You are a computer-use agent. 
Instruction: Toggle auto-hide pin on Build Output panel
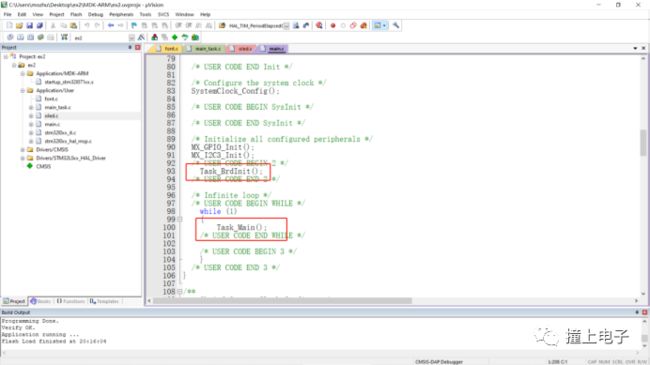[x=637, y=312]
